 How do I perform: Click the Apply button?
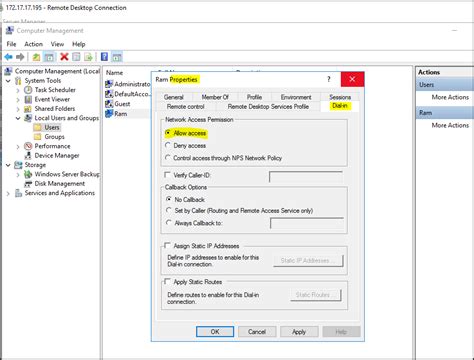click(x=299, y=332)
